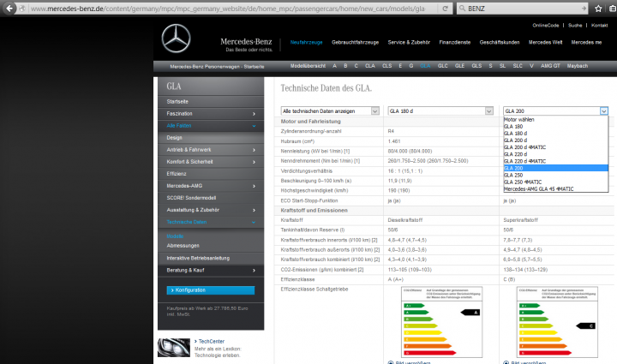Viewport: 617px width, 364px height.
Task: Click the blue Konfiguration button
Action: tap(211, 290)
